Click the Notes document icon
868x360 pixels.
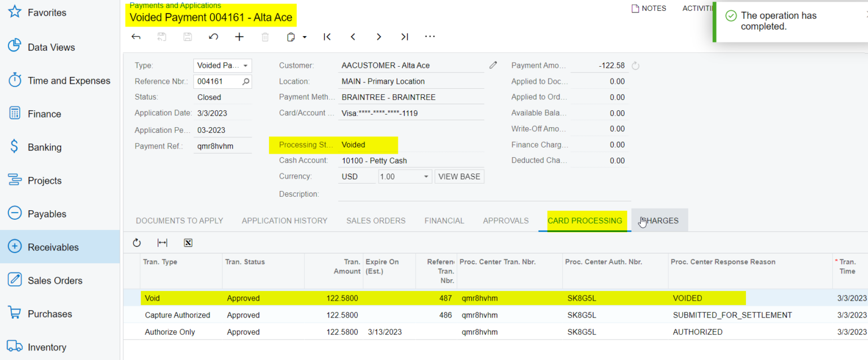click(635, 8)
